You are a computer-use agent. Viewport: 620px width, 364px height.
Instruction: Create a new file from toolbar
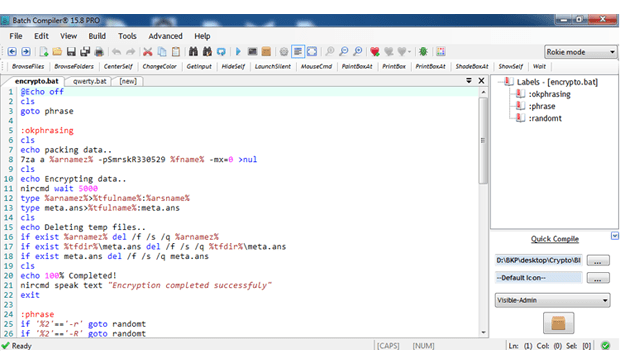43,52
